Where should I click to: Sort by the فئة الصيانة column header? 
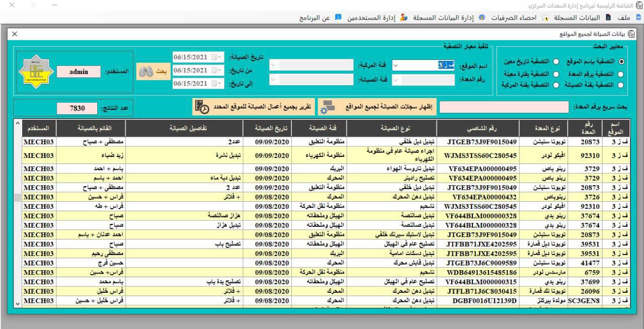pos(320,128)
